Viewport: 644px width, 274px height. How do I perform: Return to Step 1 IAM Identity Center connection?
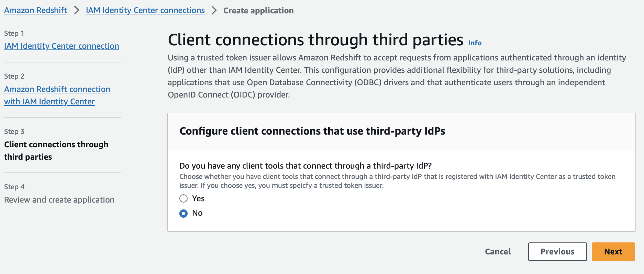tap(62, 46)
